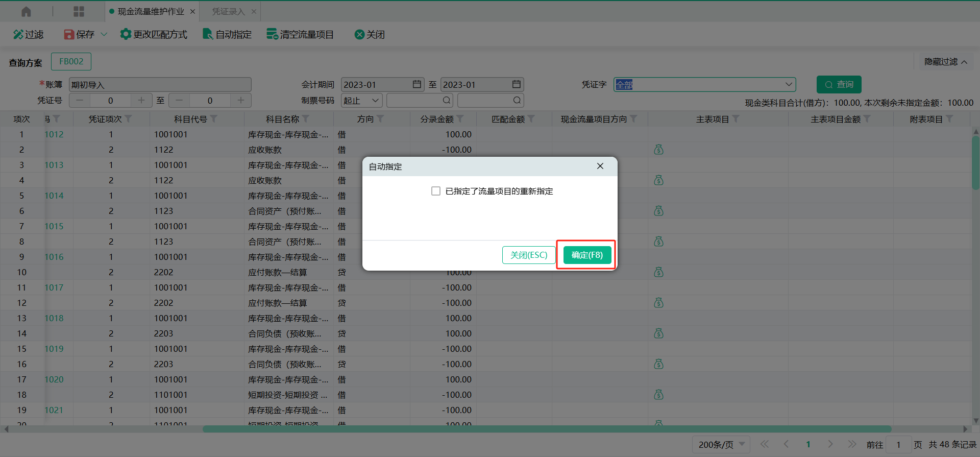This screenshot has width=980, height=457.
Task: Click money bag icon in row 12
Action: tap(659, 303)
